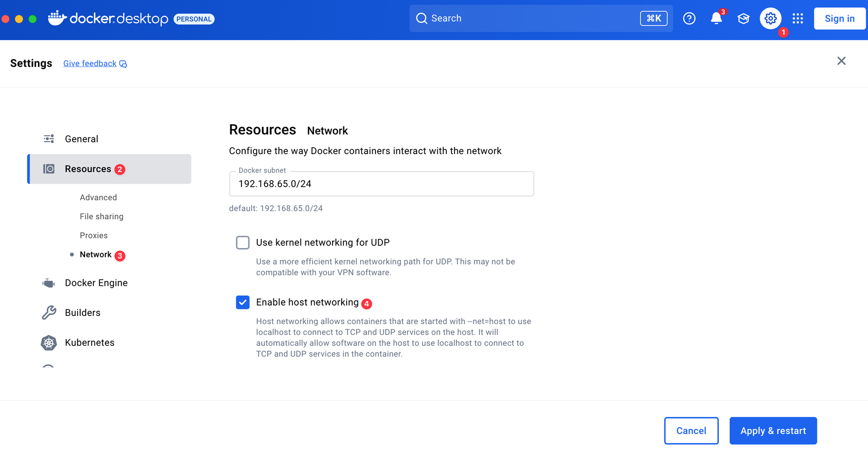Click the settings gear icon
Screen dimensions: 868x450
click(x=770, y=18)
